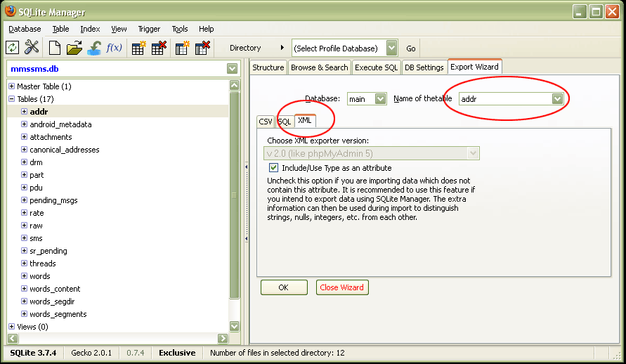This screenshot has height=364, width=626.
Task: Click the Create Index icon with star
Action: (x=182, y=48)
